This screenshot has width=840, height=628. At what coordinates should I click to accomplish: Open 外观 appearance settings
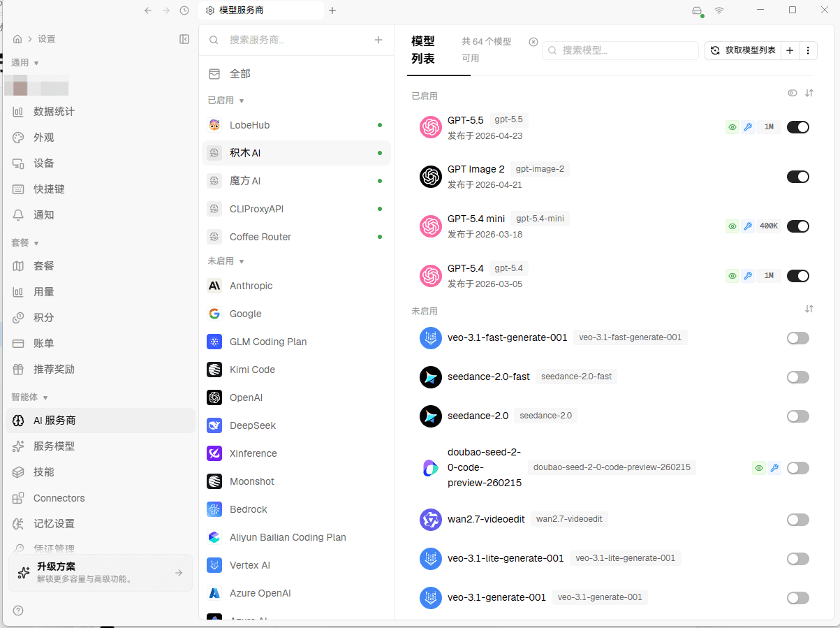tap(101, 138)
